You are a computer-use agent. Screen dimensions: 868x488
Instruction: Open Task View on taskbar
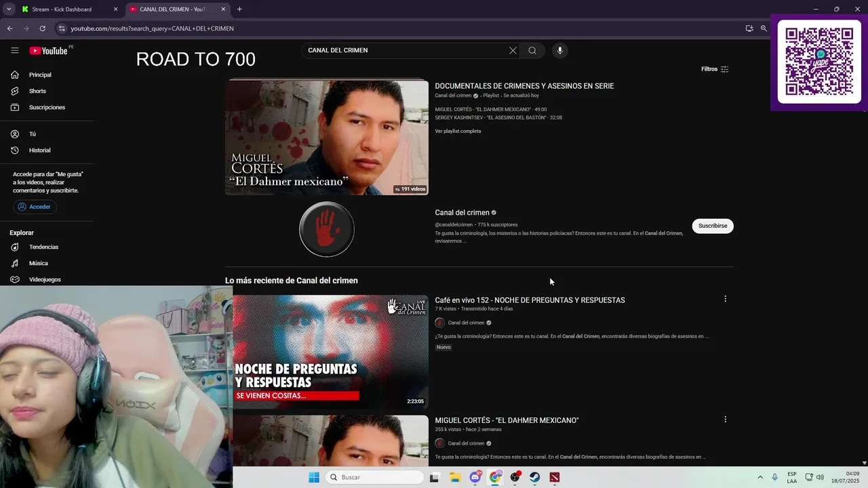434,477
